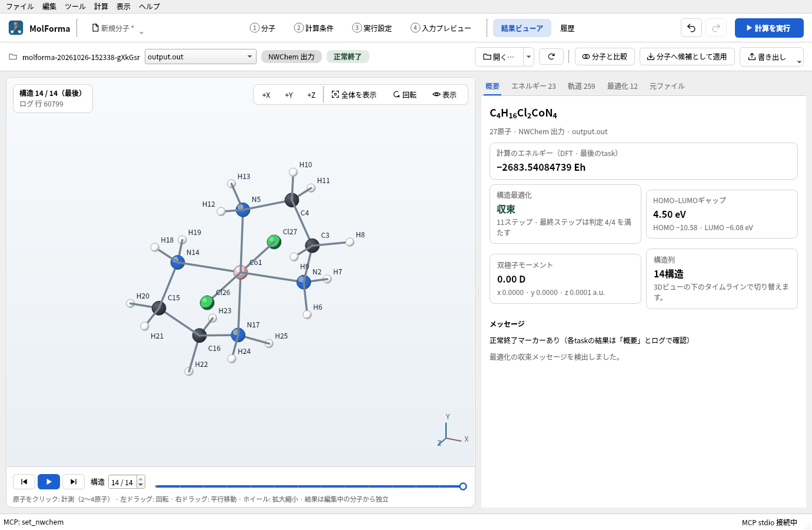Viewport: 812px width, 530px height.
Task: Open the 計算 menu
Action: click(101, 6)
